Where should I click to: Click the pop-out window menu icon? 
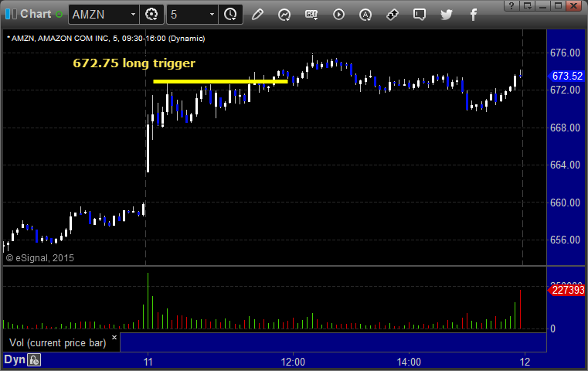pos(528,5)
